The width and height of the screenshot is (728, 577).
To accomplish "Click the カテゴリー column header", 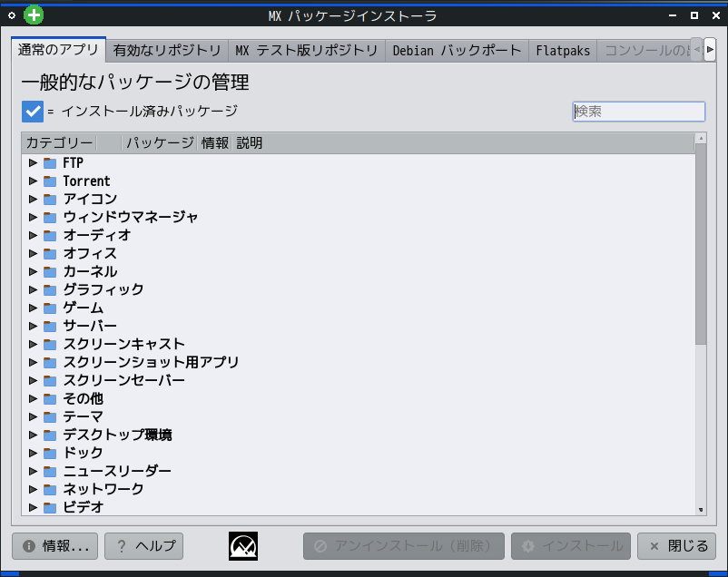I will click(59, 143).
